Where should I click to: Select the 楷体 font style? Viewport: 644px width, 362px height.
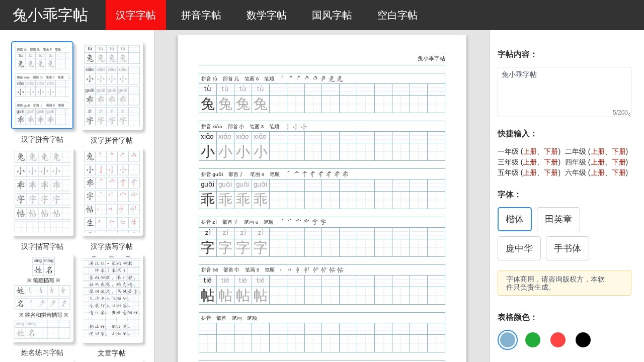pyautogui.click(x=514, y=219)
